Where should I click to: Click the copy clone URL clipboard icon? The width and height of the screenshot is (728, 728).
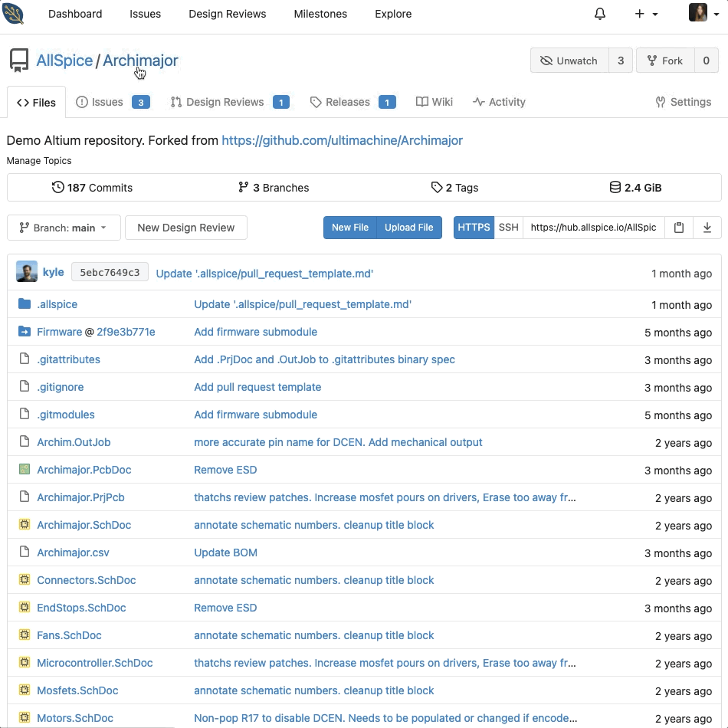click(679, 228)
